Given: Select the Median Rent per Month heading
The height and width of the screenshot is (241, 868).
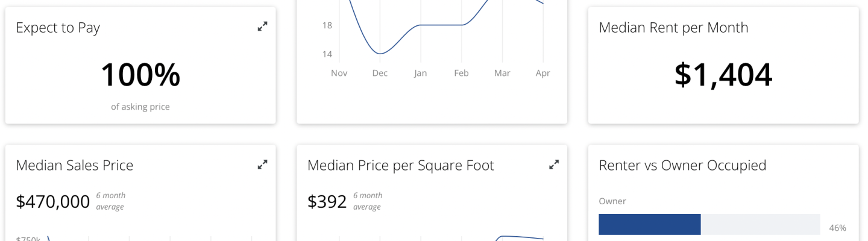Looking at the screenshot, I should tap(673, 28).
